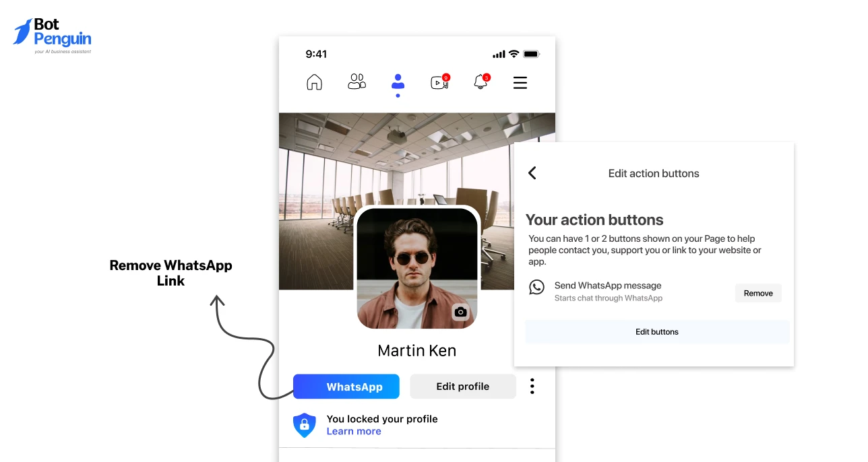Select the WhatsApp logo next to Send WhatsApp message
Screen dimensions: 868x462
[536, 287]
